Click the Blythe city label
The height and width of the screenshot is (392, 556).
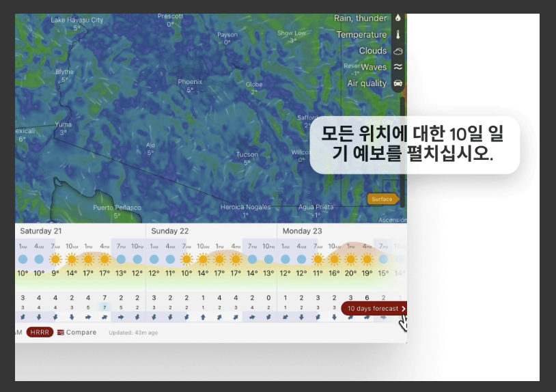64,72
